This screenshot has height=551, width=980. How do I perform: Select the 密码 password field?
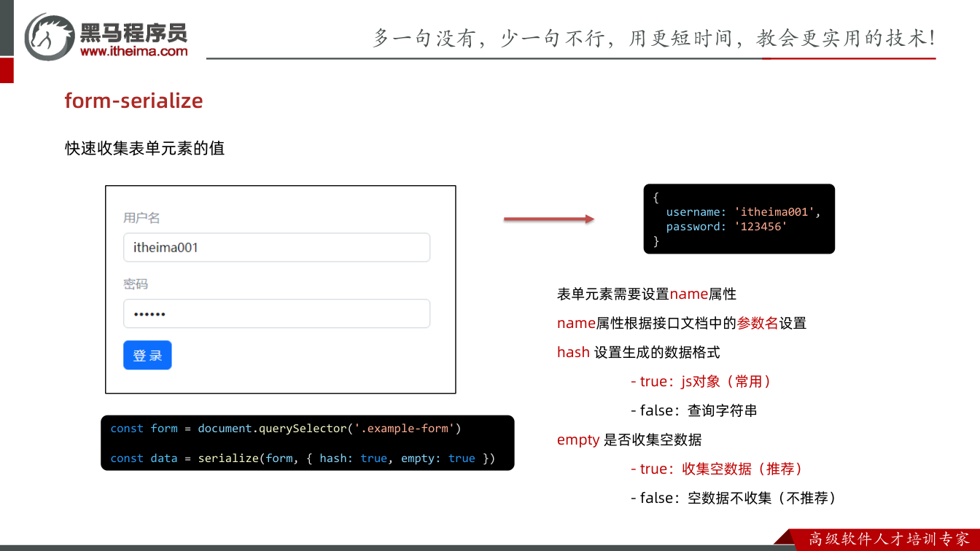(x=276, y=313)
